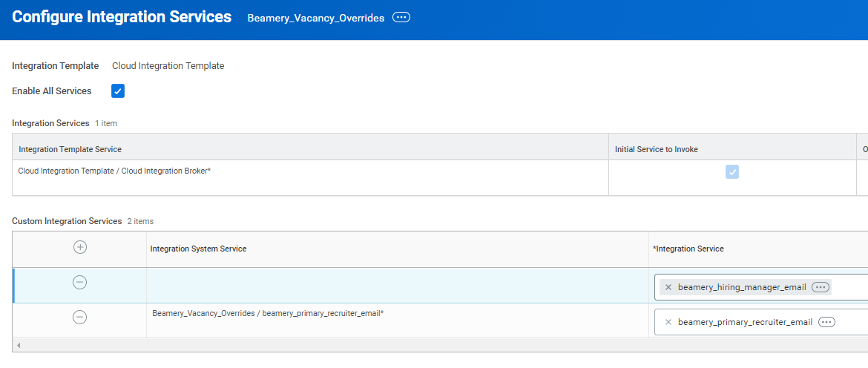Viewport: 868px width, 368px height.
Task: Clear beamery_hiring_manager_email from Integration Service
Action: pyautogui.click(x=668, y=287)
